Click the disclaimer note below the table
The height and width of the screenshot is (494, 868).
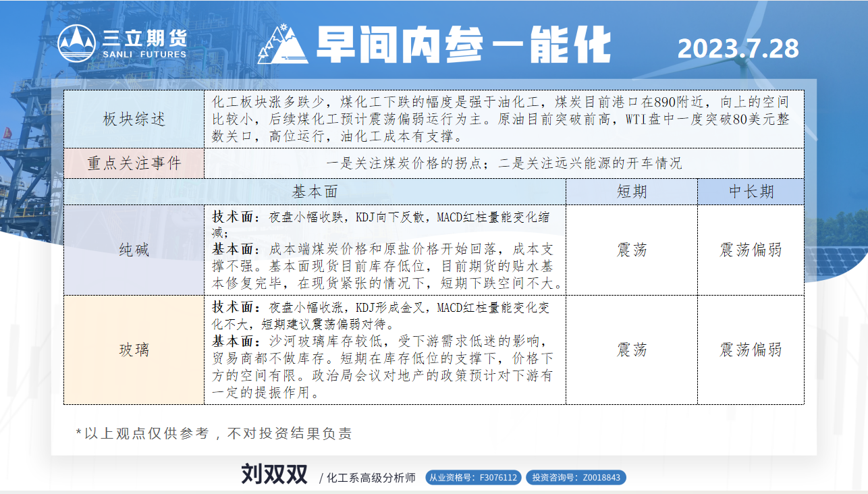coord(213,433)
